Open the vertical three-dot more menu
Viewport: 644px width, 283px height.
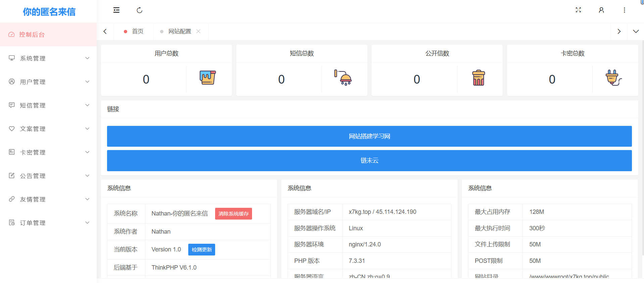tap(625, 10)
